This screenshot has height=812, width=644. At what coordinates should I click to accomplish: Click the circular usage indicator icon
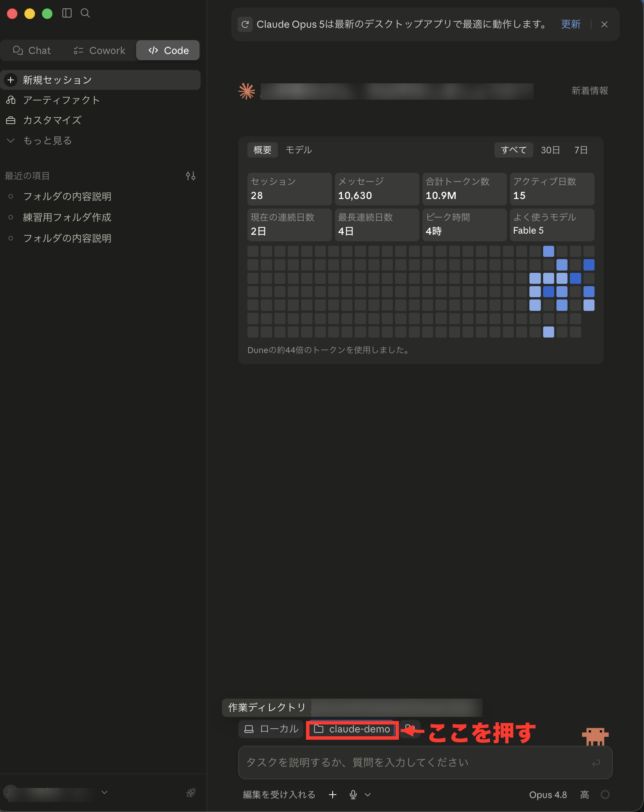point(605,794)
